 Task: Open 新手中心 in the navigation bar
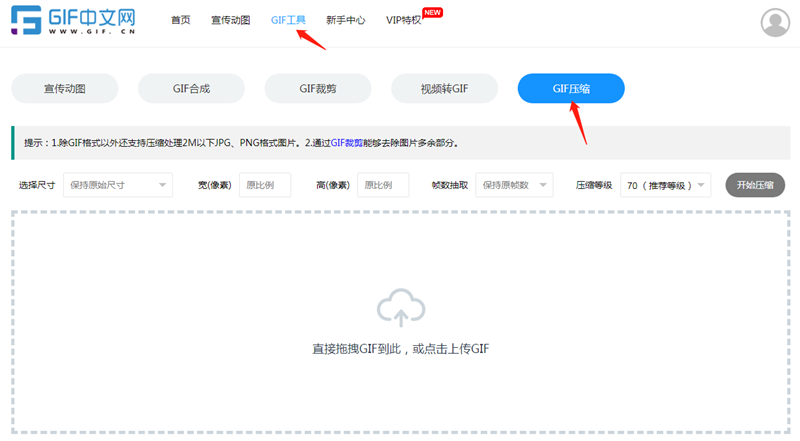tap(346, 21)
